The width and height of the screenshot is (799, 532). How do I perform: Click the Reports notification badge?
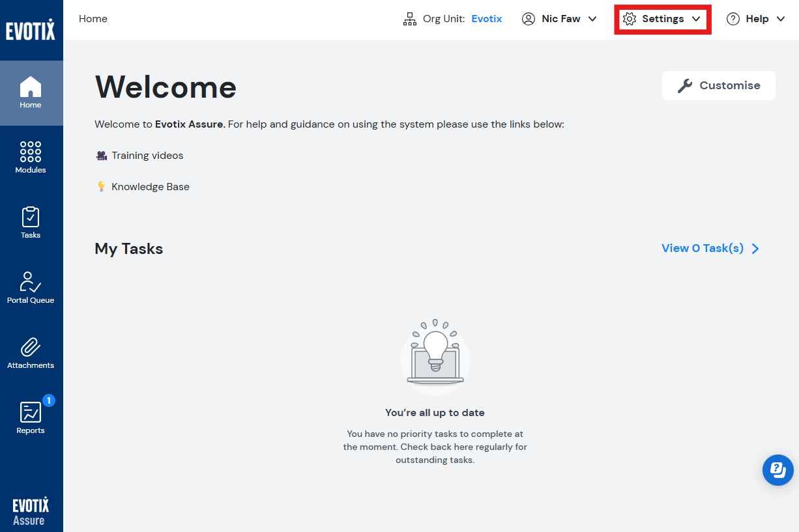pyautogui.click(x=49, y=400)
